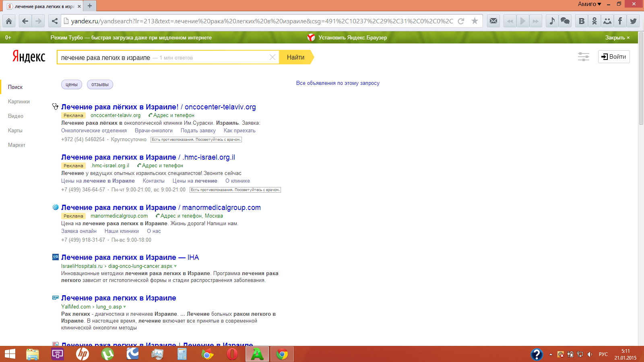This screenshot has height=362, width=644.
Task: Skip to previous track in toolbar
Action: coord(510,21)
